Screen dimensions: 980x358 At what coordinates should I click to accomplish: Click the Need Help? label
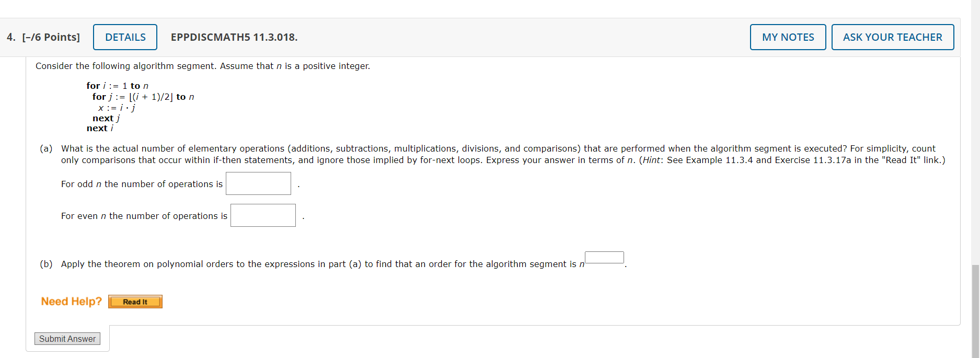72,301
